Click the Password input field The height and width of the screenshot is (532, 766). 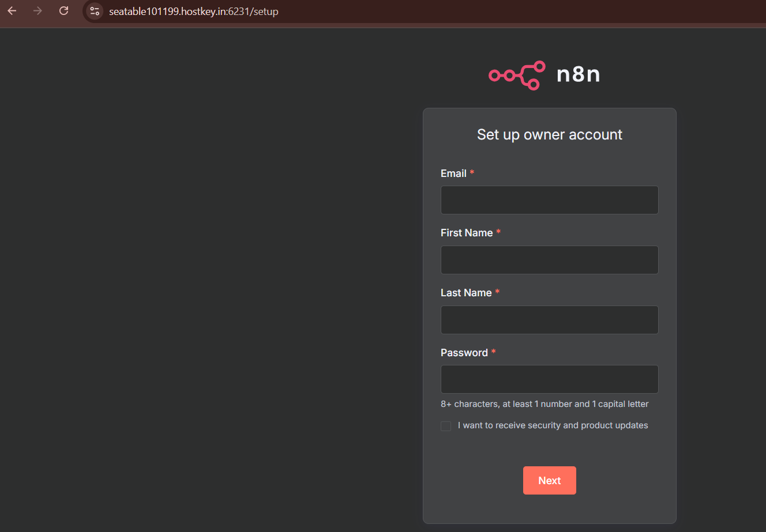tap(549, 379)
